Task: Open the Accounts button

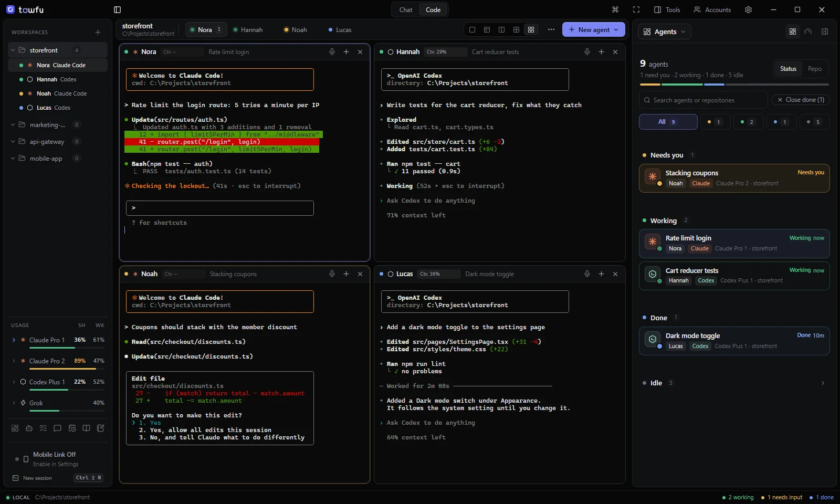Action: coord(712,9)
